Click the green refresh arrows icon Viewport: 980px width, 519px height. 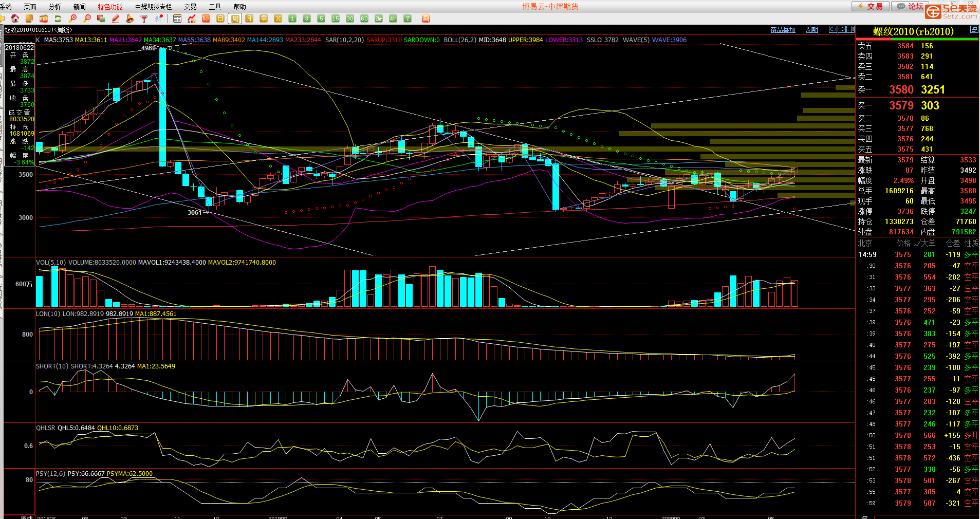point(58,18)
